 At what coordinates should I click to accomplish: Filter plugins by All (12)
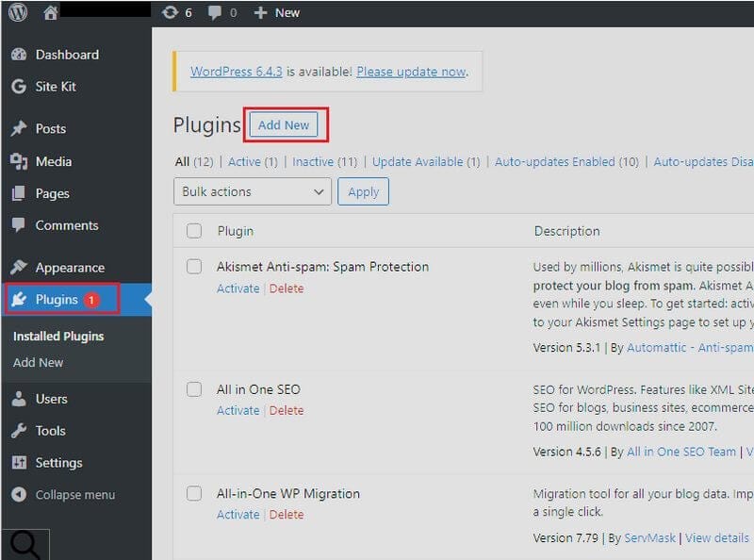pos(194,161)
